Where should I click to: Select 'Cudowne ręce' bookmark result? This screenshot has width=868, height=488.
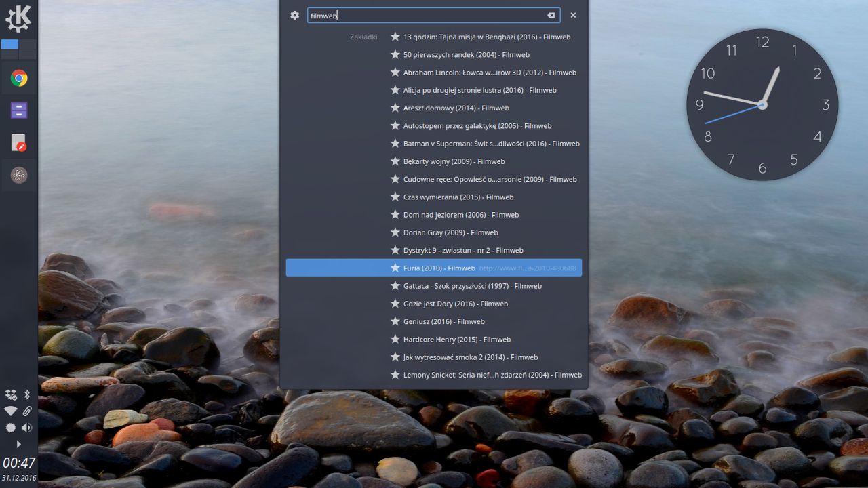point(434,179)
